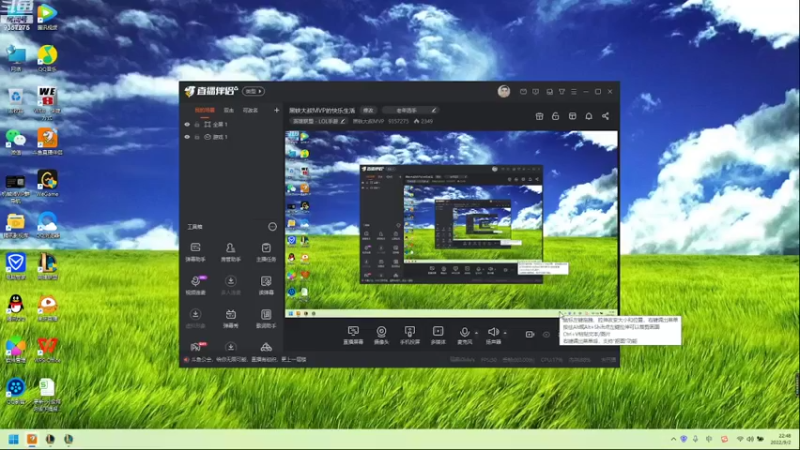
Task: Lock the 游戏 1 source
Action: tap(197, 137)
